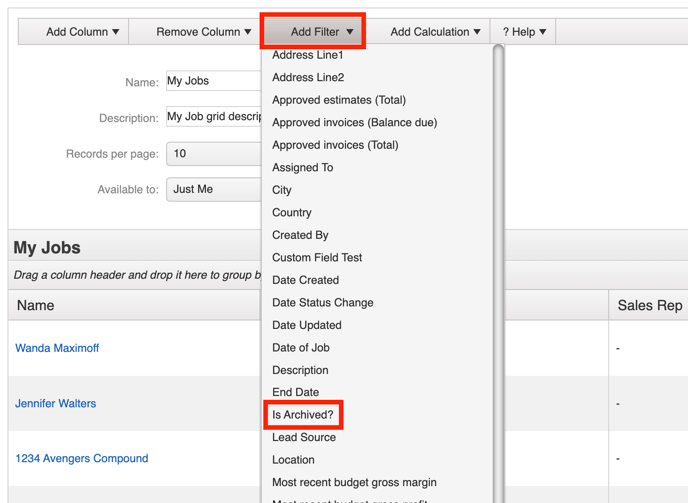Choose Approved invoices (Total) filter
The width and height of the screenshot is (688, 503).
coord(335,145)
